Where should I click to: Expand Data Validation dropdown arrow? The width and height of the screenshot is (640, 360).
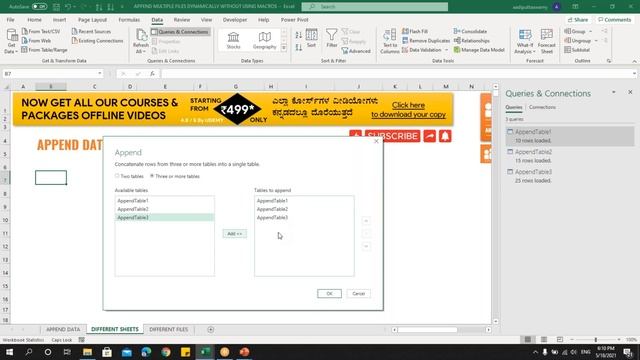point(446,50)
